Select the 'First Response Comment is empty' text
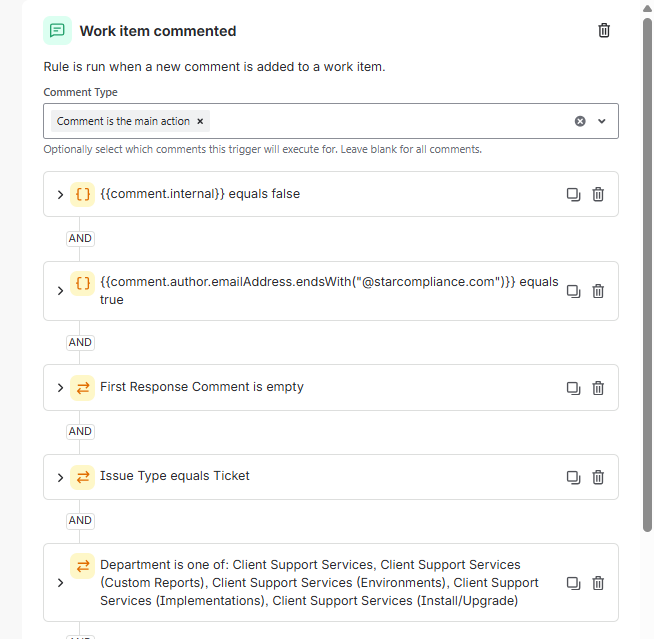The image size is (654, 639). (202, 387)
